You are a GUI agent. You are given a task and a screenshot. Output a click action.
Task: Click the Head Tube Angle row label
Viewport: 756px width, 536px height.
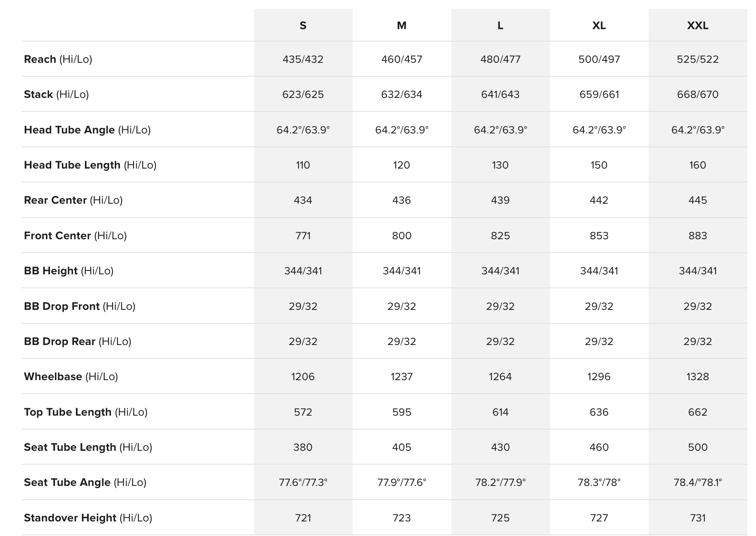[x=87, y=130]
